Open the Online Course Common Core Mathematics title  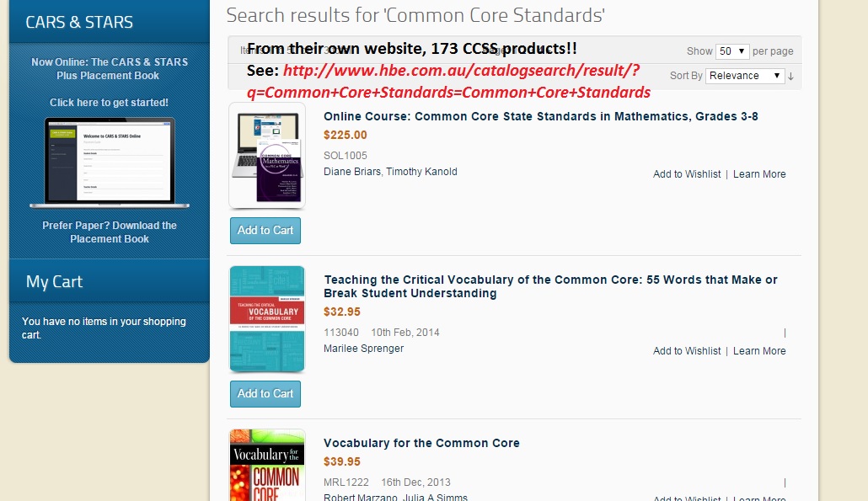pyautogui.click(x=540, y=116)
